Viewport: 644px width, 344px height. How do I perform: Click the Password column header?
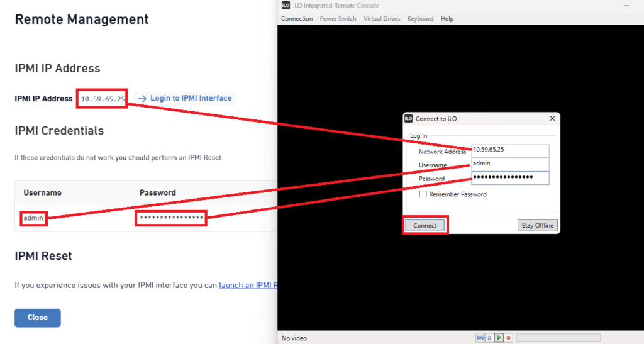pos(158,193)
